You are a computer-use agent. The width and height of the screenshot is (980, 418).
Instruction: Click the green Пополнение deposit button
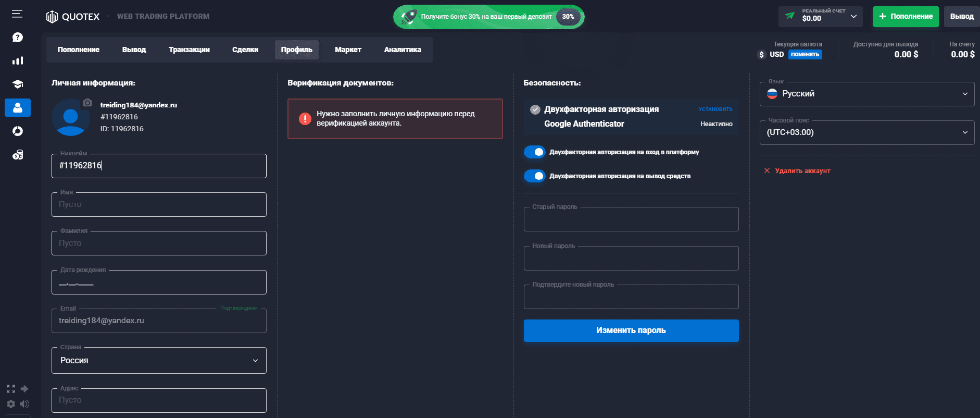906,17
